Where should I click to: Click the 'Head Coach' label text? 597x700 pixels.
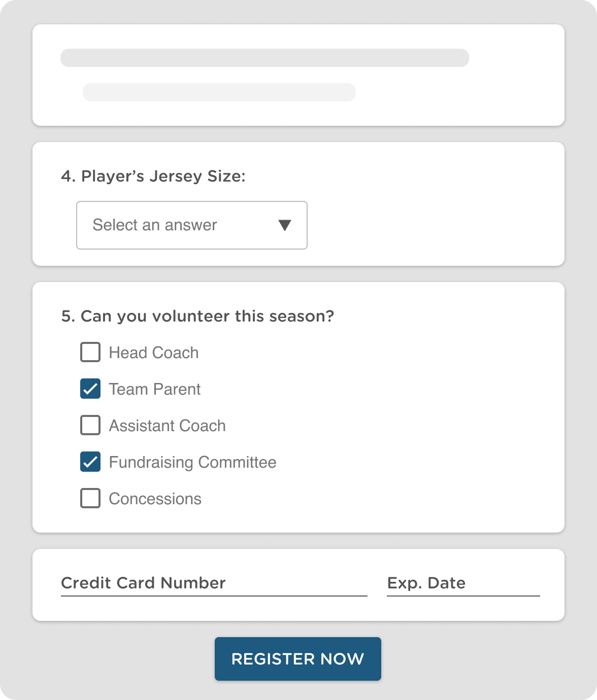coord(153,353)
